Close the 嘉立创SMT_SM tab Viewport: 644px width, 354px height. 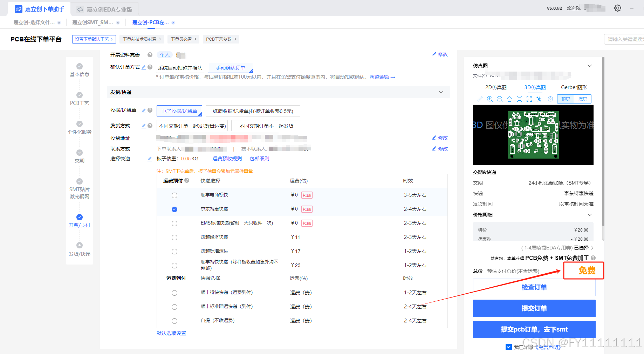[118, 22]
